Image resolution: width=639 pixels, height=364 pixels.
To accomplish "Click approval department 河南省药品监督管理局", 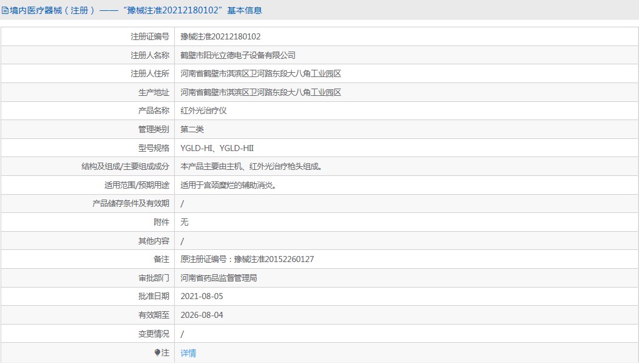I will [219, 278].
